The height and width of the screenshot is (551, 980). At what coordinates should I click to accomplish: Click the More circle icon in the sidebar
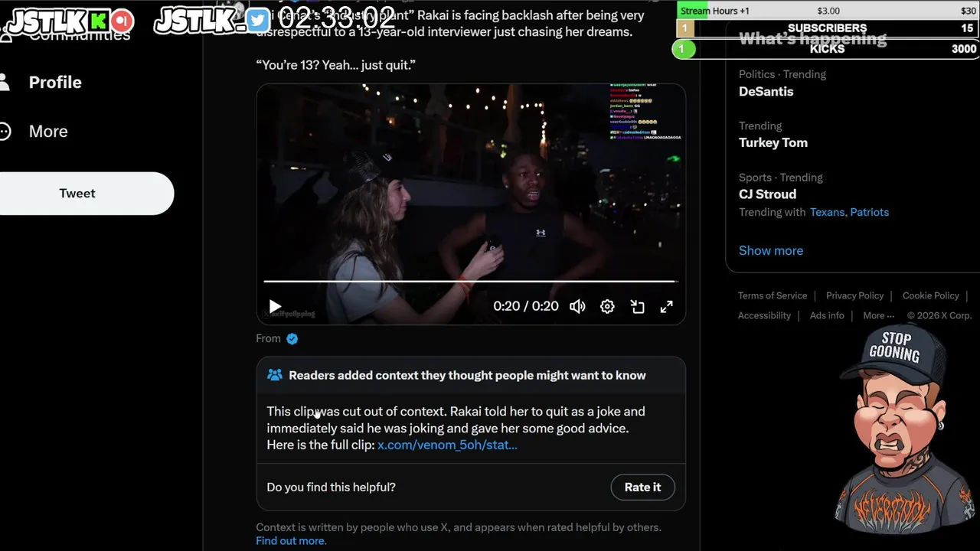[5, 131]
